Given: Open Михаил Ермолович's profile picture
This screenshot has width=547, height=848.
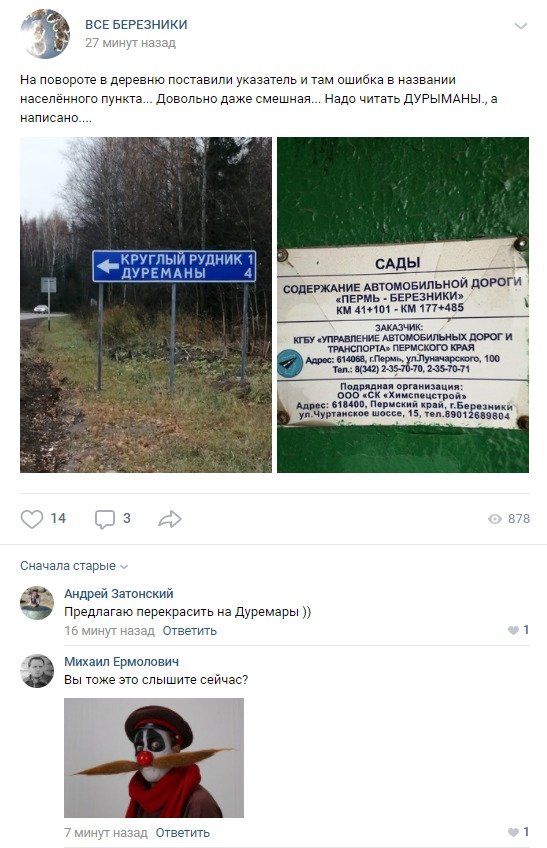Looking at the screenshot, I should 37,671.
